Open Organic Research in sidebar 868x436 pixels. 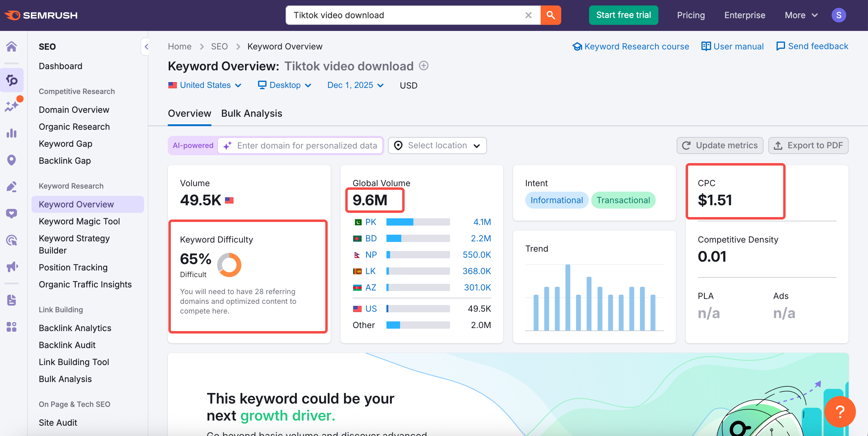point(74,126)
